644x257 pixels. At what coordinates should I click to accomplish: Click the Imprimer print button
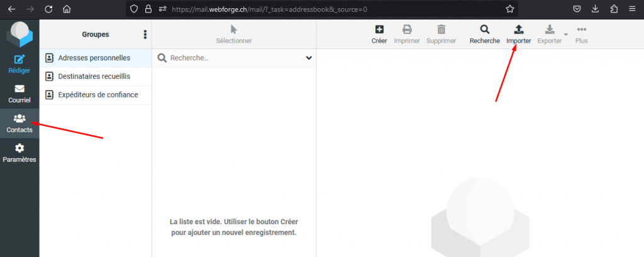click(x=407, y=35)
